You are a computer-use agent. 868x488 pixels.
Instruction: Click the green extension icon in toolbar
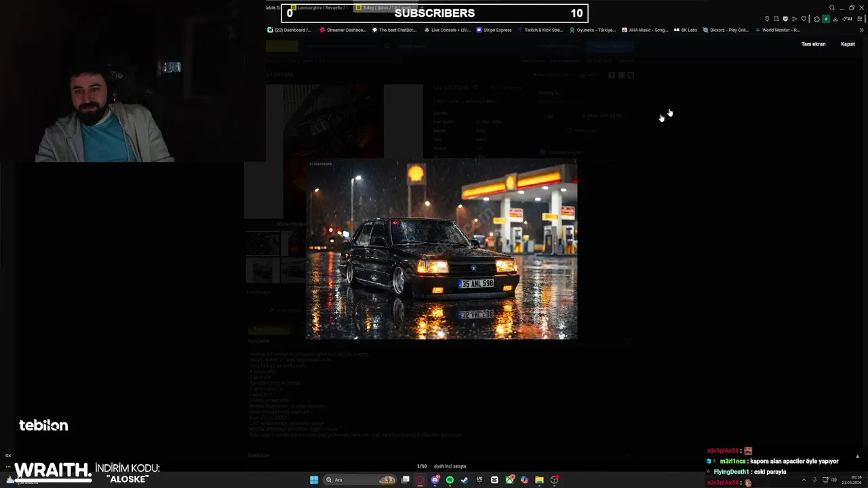click(x=826, y=19)
